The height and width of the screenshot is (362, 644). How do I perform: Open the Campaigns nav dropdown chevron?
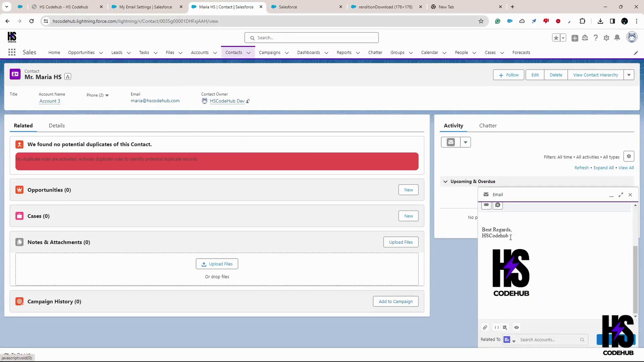coord(287,53)
